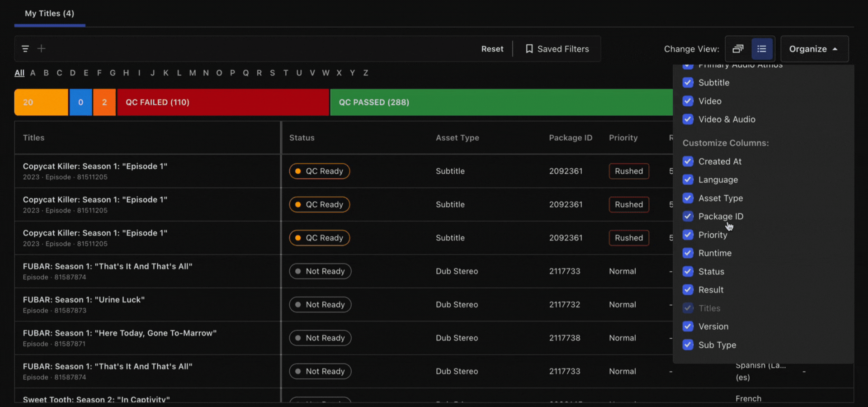Click the Not Ready status pill for Urine Luck
This screenshot has width=868, height=407.
(x=320, y=304)
